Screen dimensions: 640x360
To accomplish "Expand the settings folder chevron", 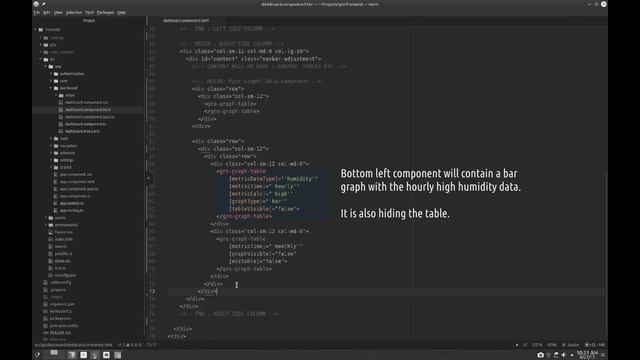I will [51, 160].
